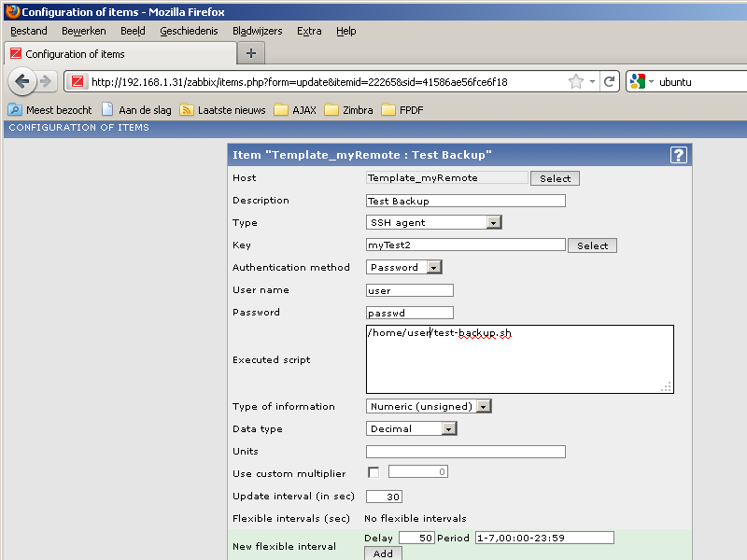
Task: Click the Google search engine icon
Action: tap(638, 81)
